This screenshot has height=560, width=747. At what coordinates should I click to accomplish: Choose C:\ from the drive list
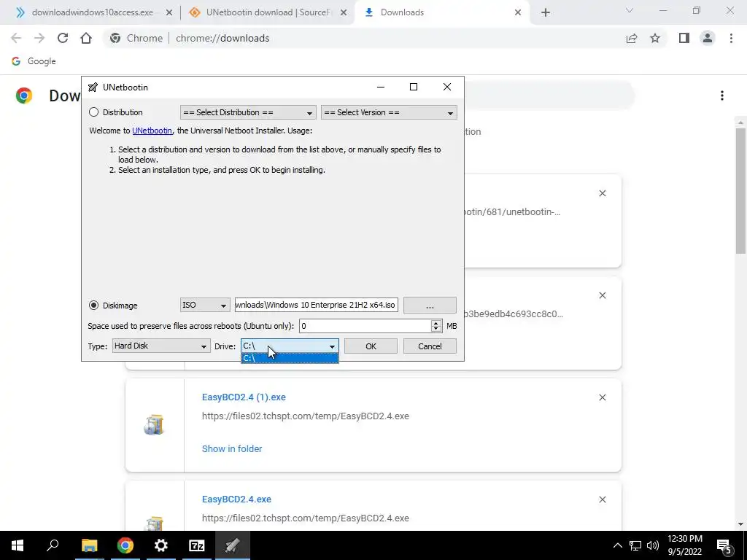click(x=290, y=359)
